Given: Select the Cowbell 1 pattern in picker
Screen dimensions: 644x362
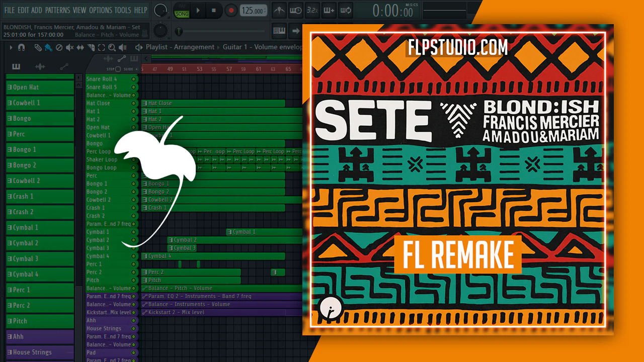Looking at the screenshot, I should tap(40, 103).
